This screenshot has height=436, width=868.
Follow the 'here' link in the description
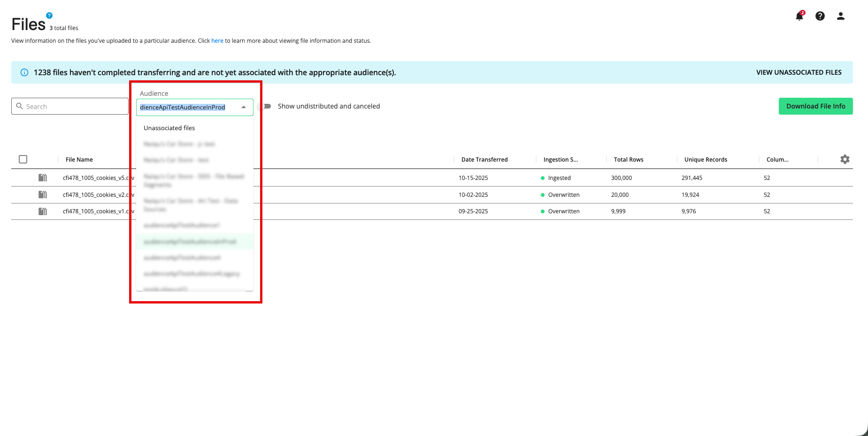[x=217, y=41]
